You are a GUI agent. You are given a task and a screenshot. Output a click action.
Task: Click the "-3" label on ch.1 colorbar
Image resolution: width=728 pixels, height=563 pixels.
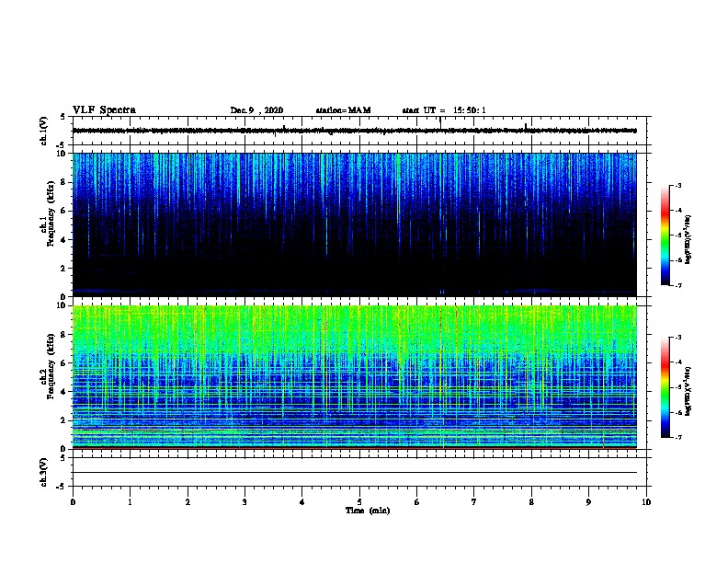[x=678, y=185]
